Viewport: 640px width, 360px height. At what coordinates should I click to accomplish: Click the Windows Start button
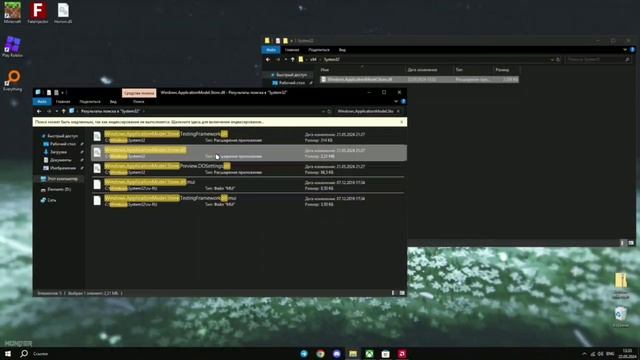(8, 353)
